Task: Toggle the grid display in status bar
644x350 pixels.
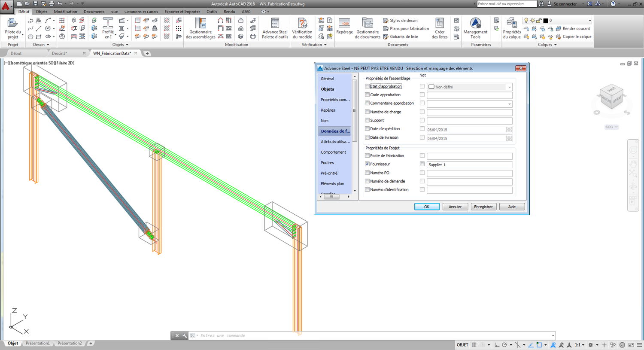Action: [474, 345]
